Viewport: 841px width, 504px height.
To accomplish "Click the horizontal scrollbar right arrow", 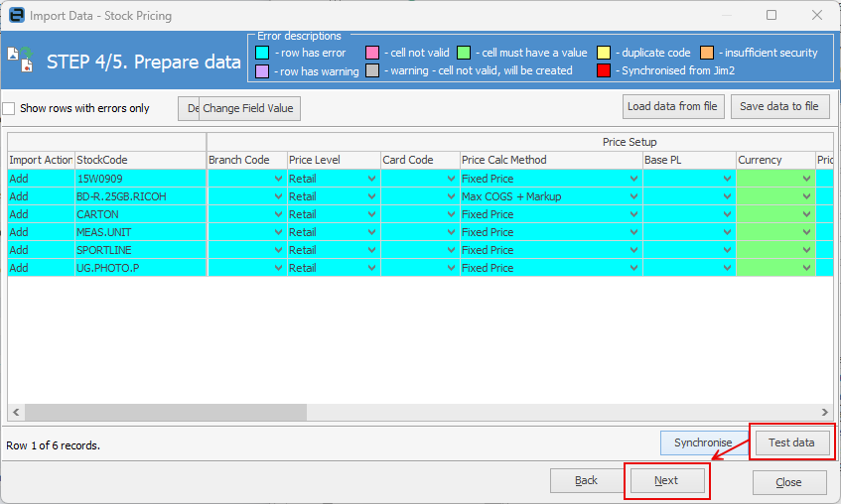I will (x=825, y=412).
